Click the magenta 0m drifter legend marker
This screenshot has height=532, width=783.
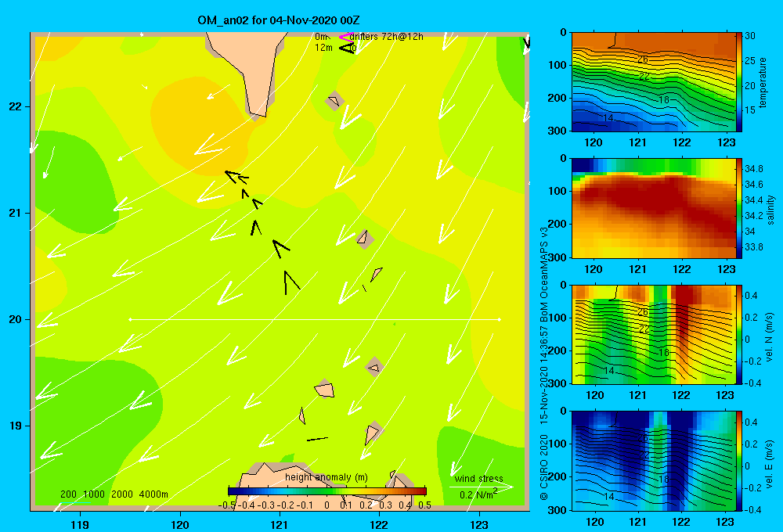pos(345,37)
